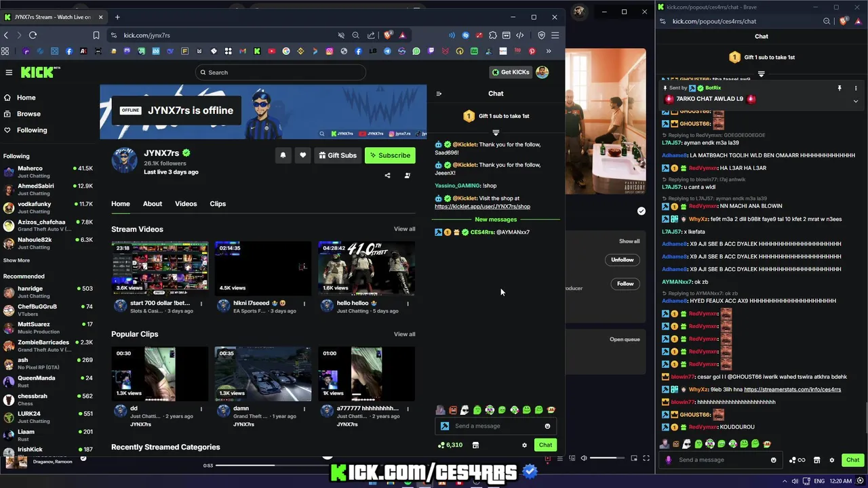Open options for 'damn' clip
This screenshot has height=488, width=868.
click(304, 409)
